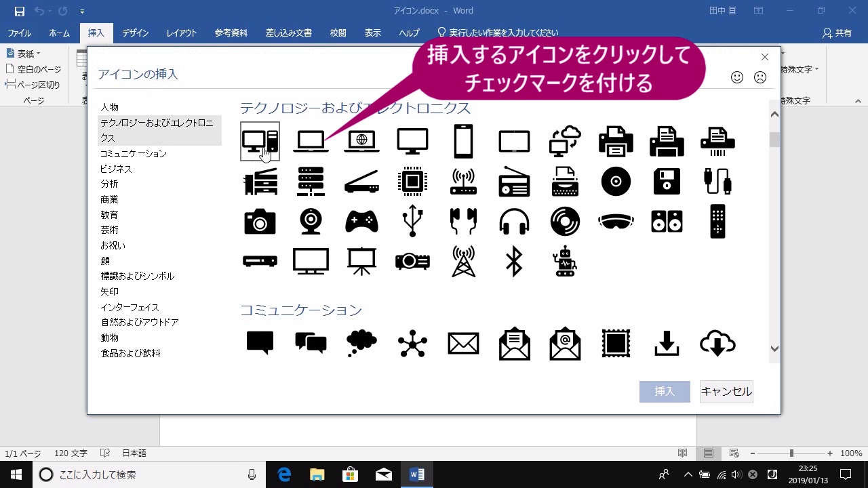Choose the laptop with globe icon
This screenshot has height=488, width=868.
pyautogui.click(x=361, y=142)
